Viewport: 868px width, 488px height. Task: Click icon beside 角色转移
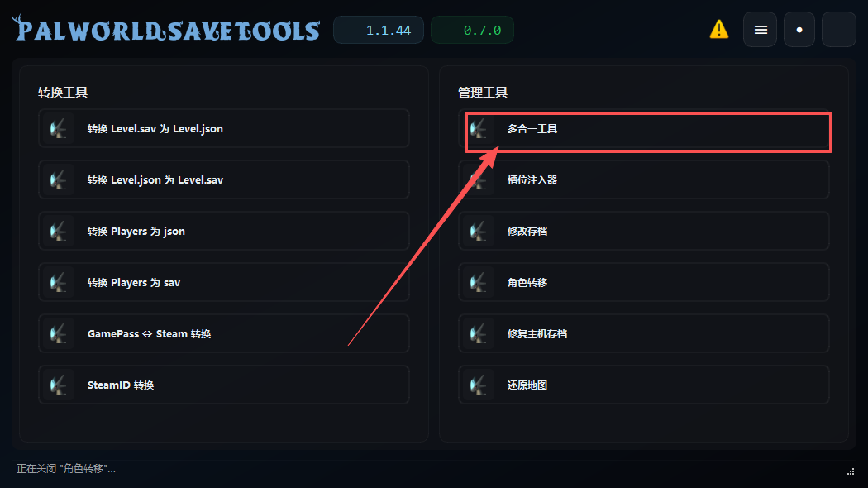[479, 283]
